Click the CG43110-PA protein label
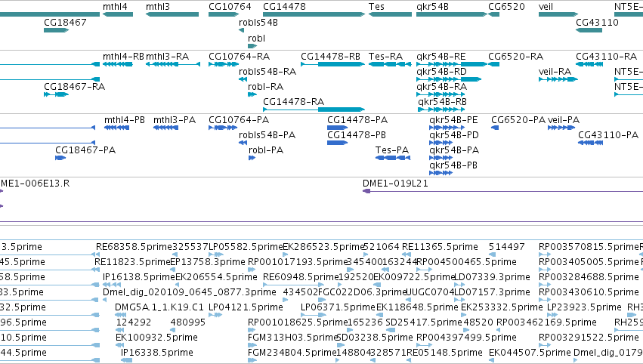The width and height of the screenshot is (643, 364). point(608,135)
